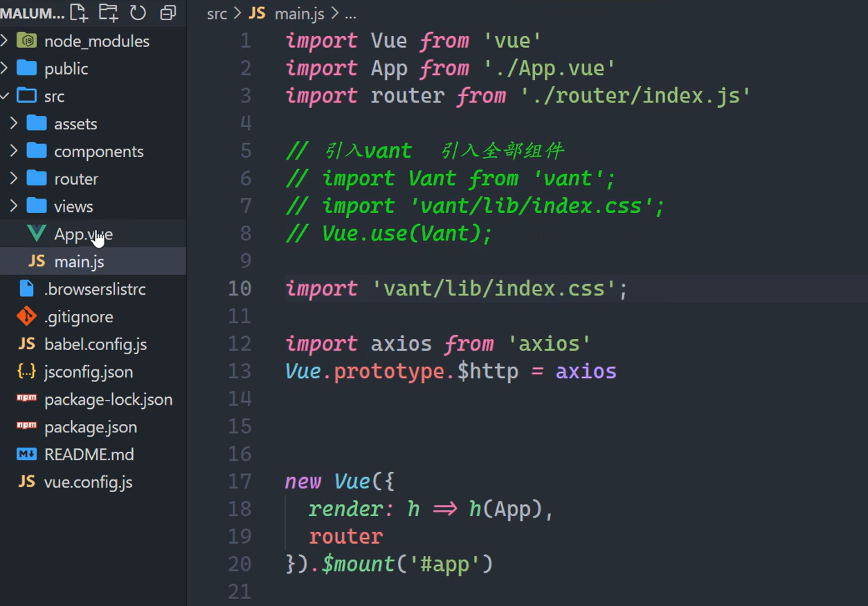This screenshot has width=868, height=606.
Task: Click the views folder icon
Action: [36, 205]
